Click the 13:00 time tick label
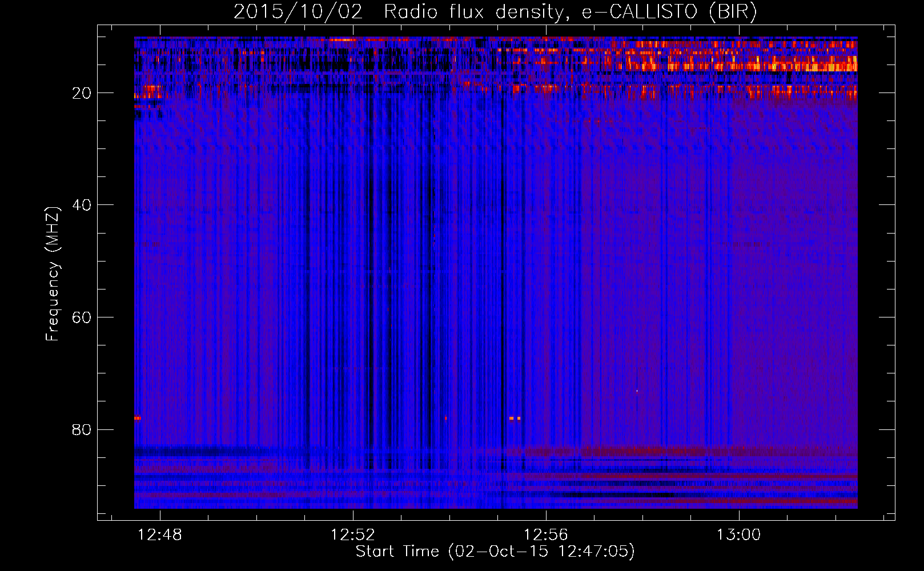Screen dimensions: 924x571 [739, 535]
